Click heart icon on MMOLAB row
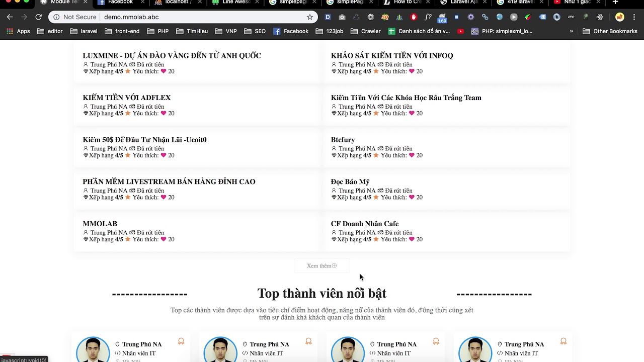The width and height of the screenshot is (644, 362). click(x=164, y=239)
